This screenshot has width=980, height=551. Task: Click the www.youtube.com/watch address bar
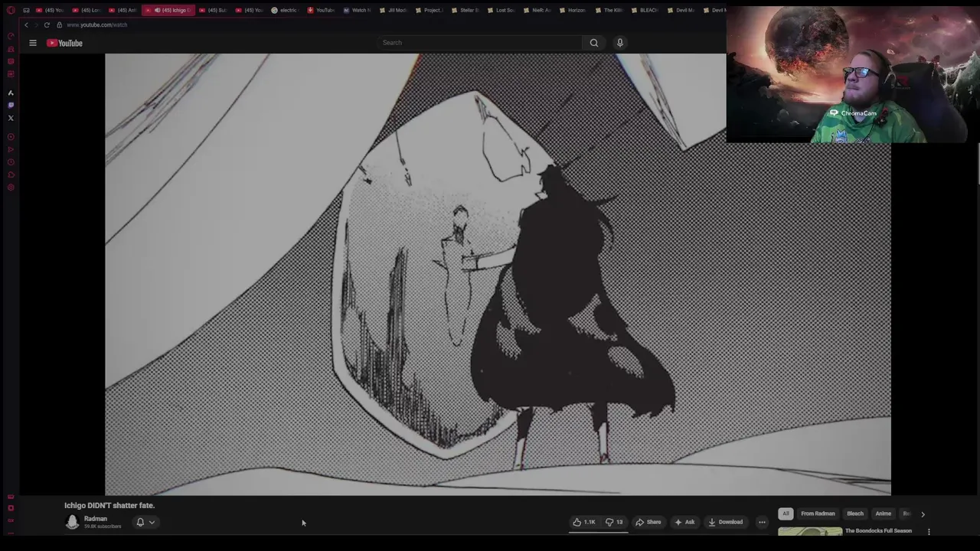[x=96, y=24]
